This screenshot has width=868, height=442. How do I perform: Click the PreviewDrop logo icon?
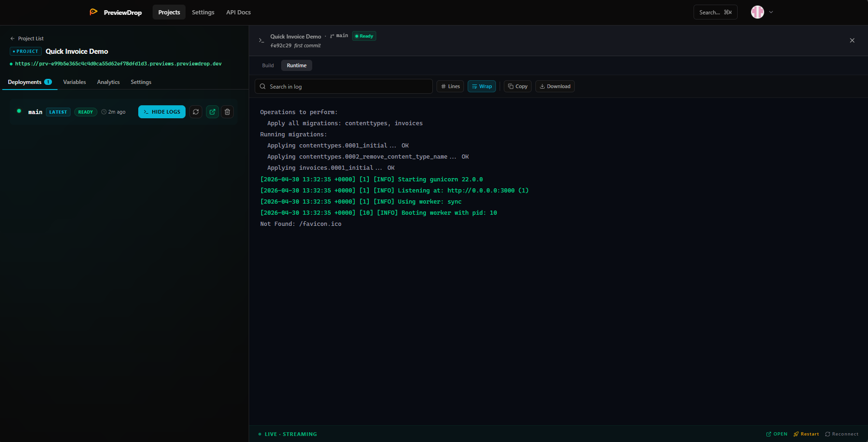[93, 12]
